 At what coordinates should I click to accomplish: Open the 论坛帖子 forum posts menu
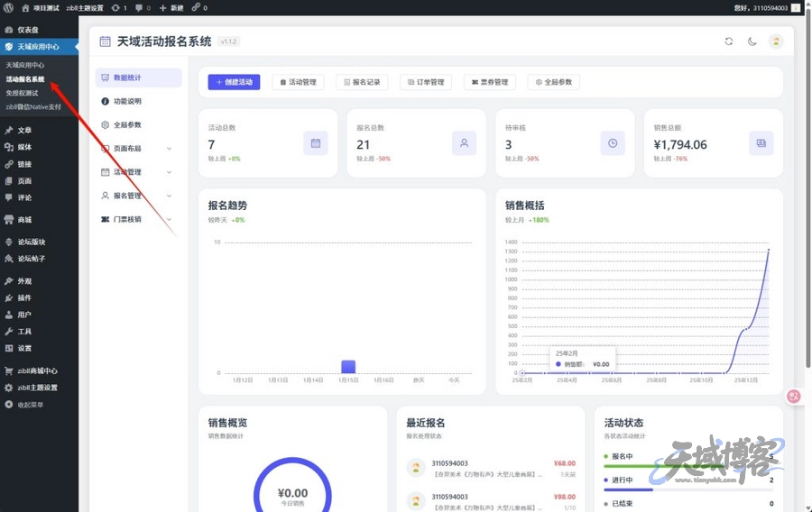pos(39,259)
